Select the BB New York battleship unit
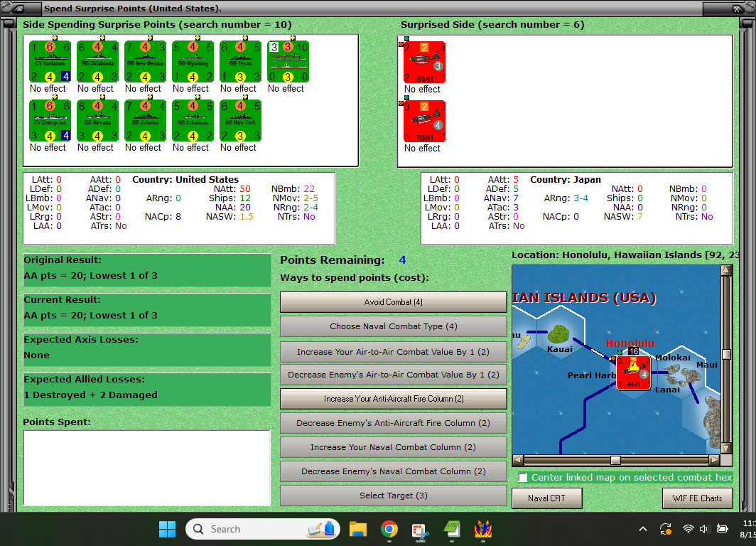Image resolution: width=756 pixels, height=546 pixels. [x=241, y=121]
